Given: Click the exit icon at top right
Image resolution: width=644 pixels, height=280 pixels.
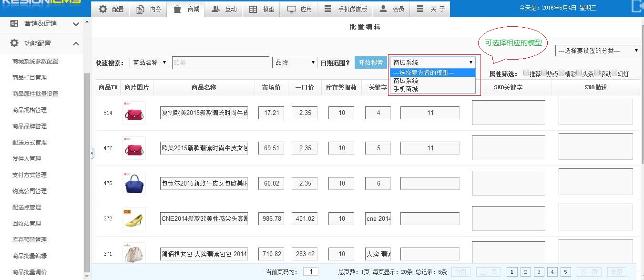Looking at the screenshot, I should 637,6.
